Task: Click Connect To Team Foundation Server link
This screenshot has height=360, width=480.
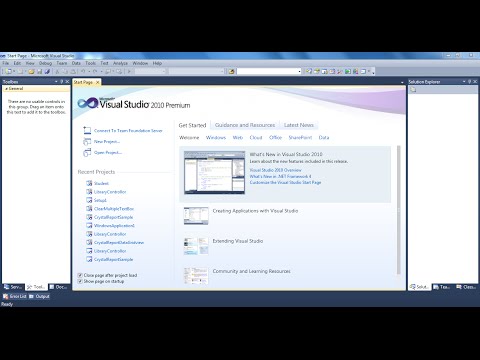Action: tap(128, 131)
